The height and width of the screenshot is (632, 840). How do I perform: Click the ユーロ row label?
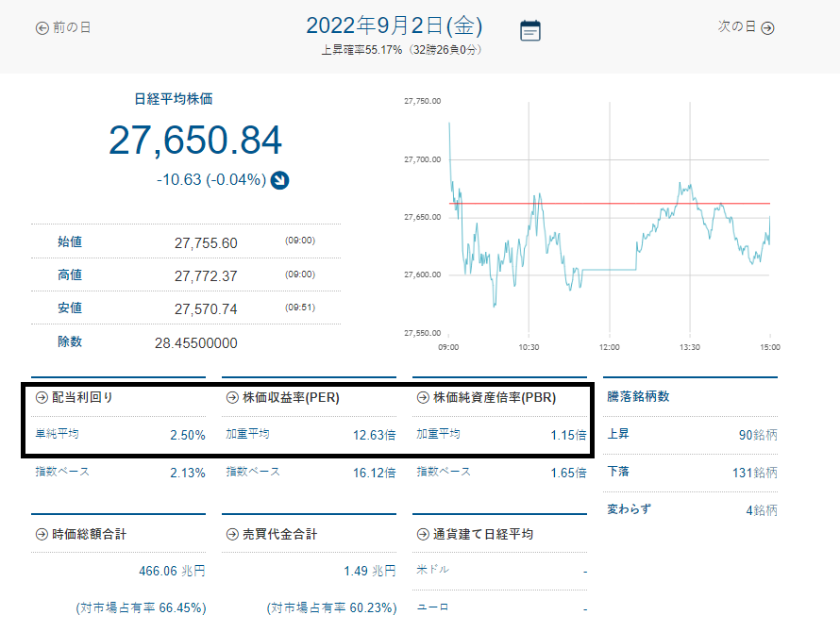tap(432, 607)
